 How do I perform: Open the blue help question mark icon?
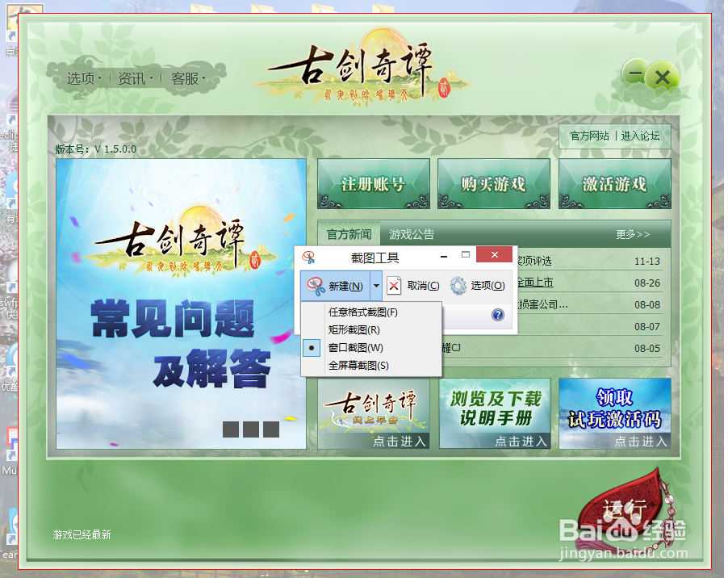[x=498, y=315]
